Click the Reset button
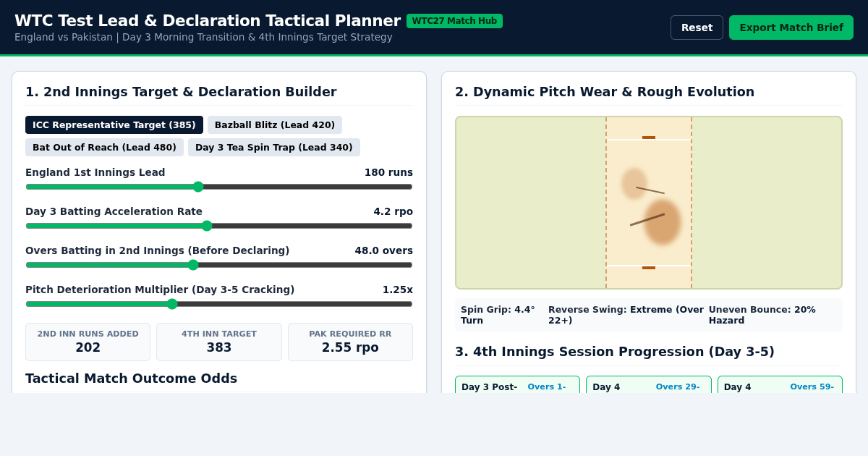This screenshot has width=868, height=456. (x=697, y=28)
